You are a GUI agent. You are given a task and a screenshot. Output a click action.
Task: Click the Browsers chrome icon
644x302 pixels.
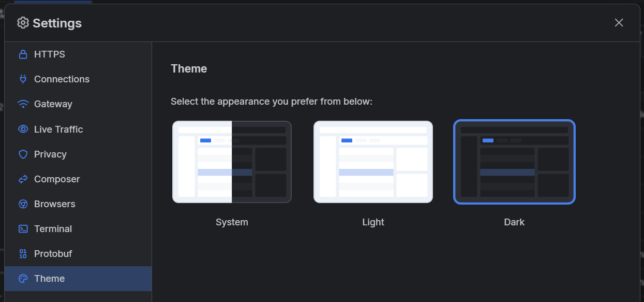coord(23,204)
